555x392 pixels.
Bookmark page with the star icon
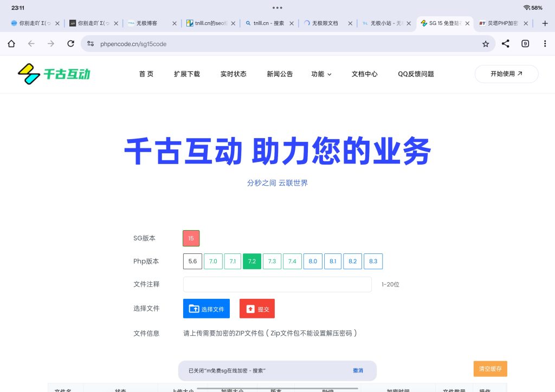[x=486, y=44]
